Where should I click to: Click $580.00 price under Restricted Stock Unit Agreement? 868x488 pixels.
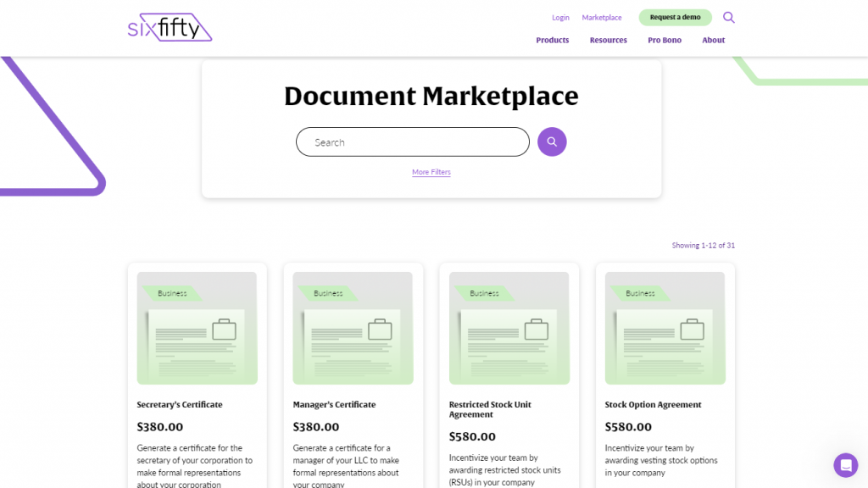tap(471, 436)
